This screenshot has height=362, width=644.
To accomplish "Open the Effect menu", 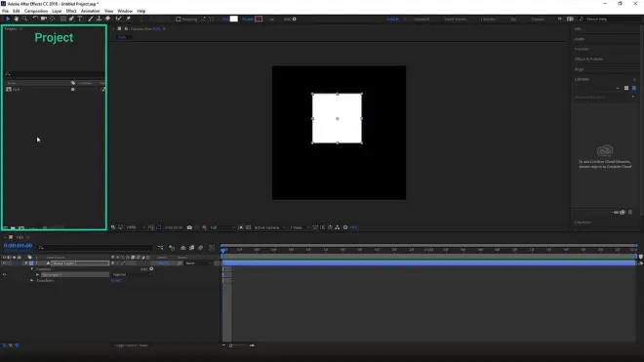I will pyautogui.click(x=71, y=11).
